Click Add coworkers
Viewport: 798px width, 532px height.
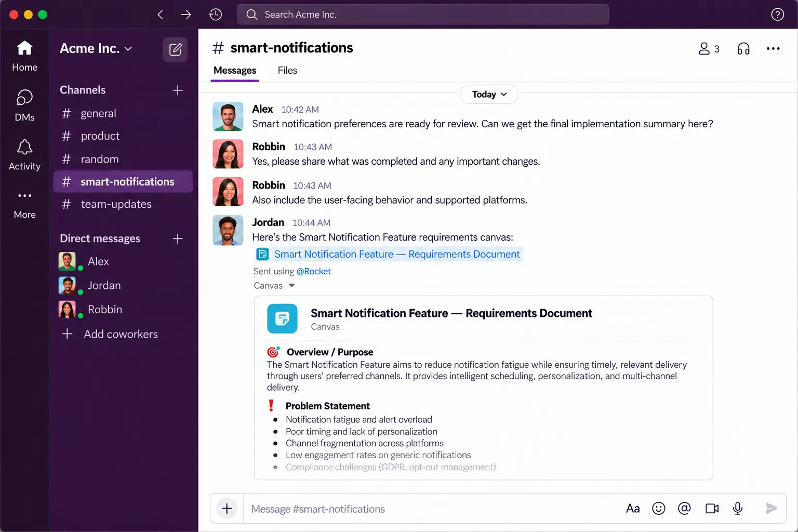click(x=110, y=334)
